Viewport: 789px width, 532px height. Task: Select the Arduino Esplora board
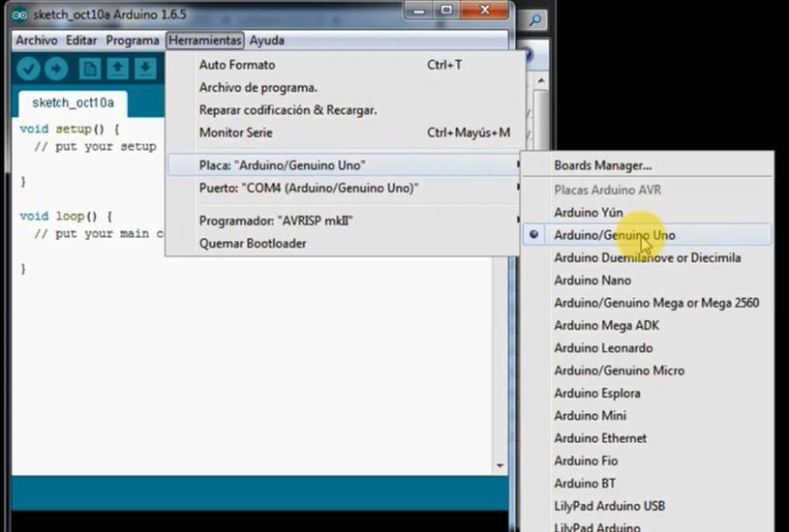[647, 394]
